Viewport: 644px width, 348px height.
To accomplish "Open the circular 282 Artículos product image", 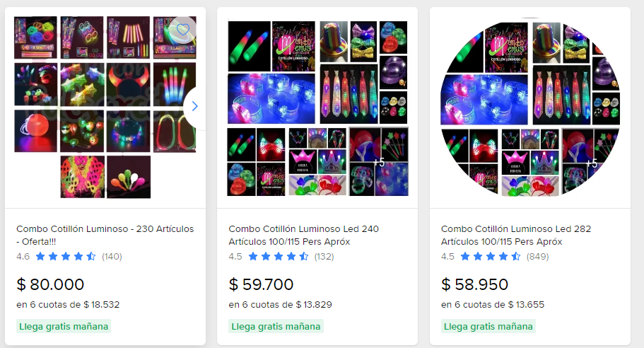I will 529,108.
